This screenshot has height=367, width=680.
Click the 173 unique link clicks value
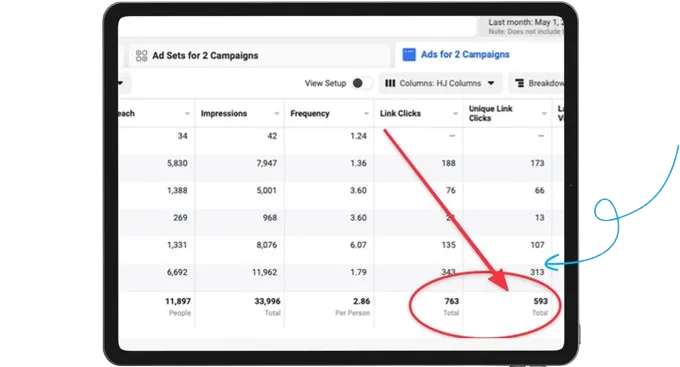537,163
